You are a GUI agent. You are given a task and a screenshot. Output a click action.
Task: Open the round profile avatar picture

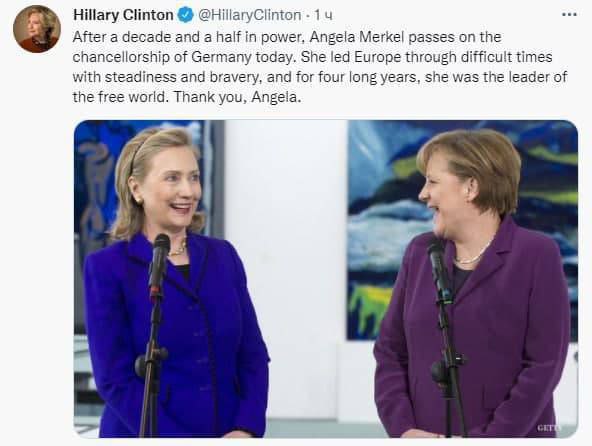pos(37,29)
